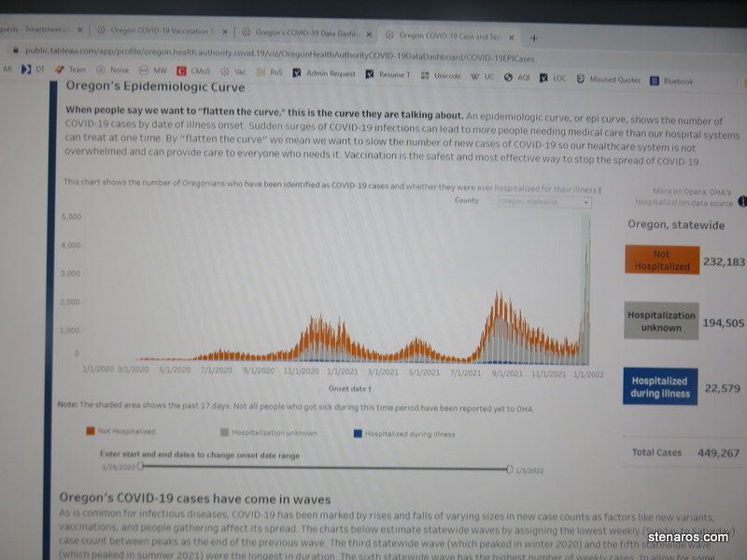Close the Oregon COVID-19 Case and Testing tab
747x560 pixels.
[x=512, y=37]
